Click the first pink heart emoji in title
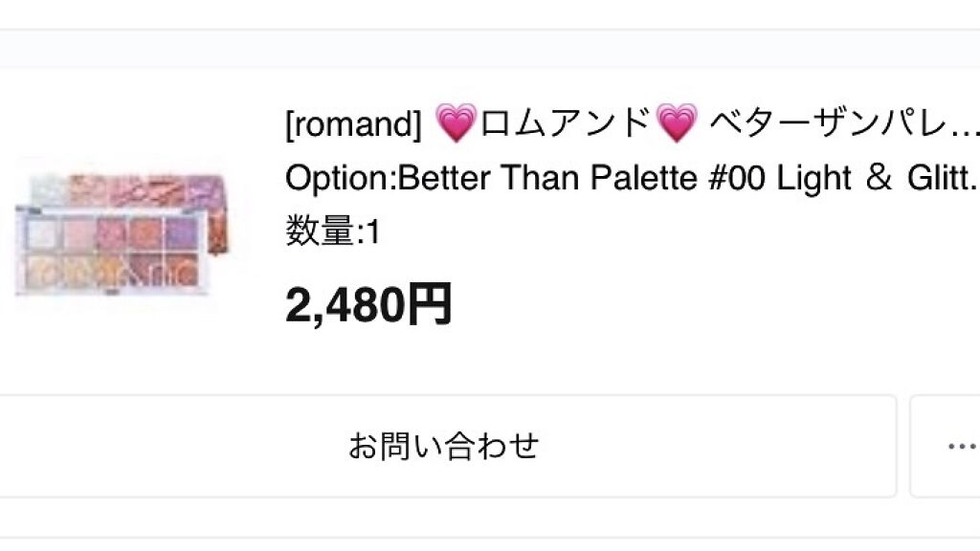Image resolution: width=980 pixels, height=551 pixels. [455, 124]
